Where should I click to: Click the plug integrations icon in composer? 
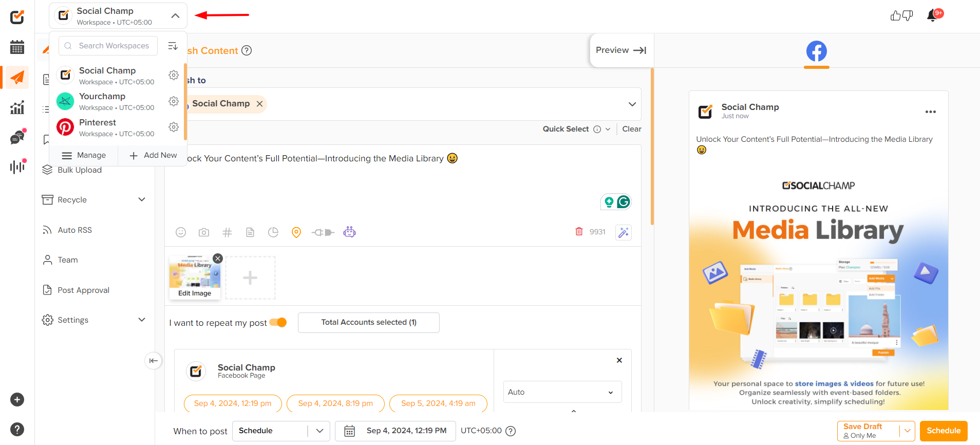point(323,232)
